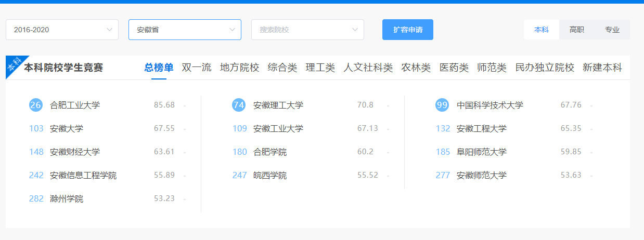Switch to the 专业 level option
Viewport: 644px width, 240px height.
pyautogui.click(x=612, y=30)
